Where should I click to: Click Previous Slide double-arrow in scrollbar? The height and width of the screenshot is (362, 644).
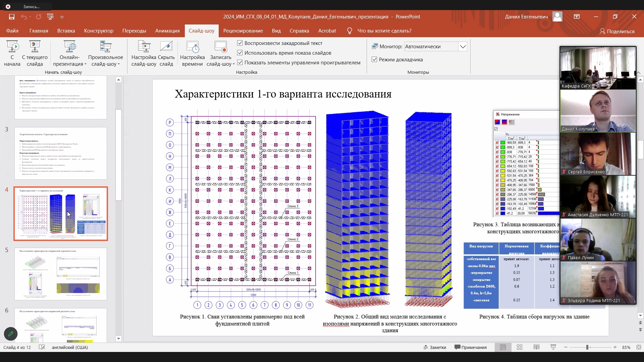pyautogui.click(x=640, y=323)
